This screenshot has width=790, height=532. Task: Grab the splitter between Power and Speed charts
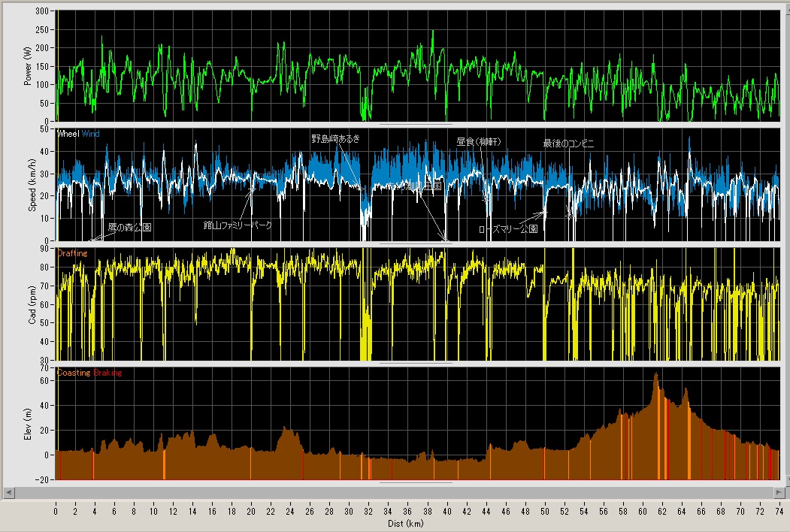(416, 124)
